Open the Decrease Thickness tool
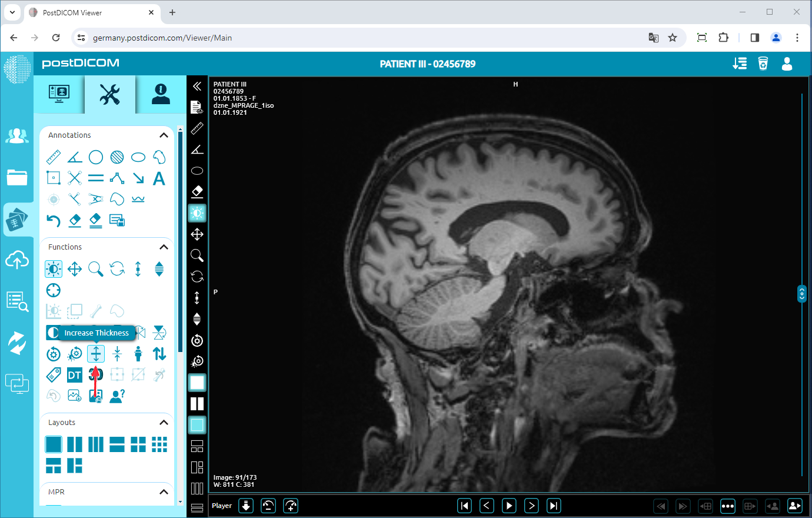The width and height of the screenshot is (812, 518). [x=117, y=354]
